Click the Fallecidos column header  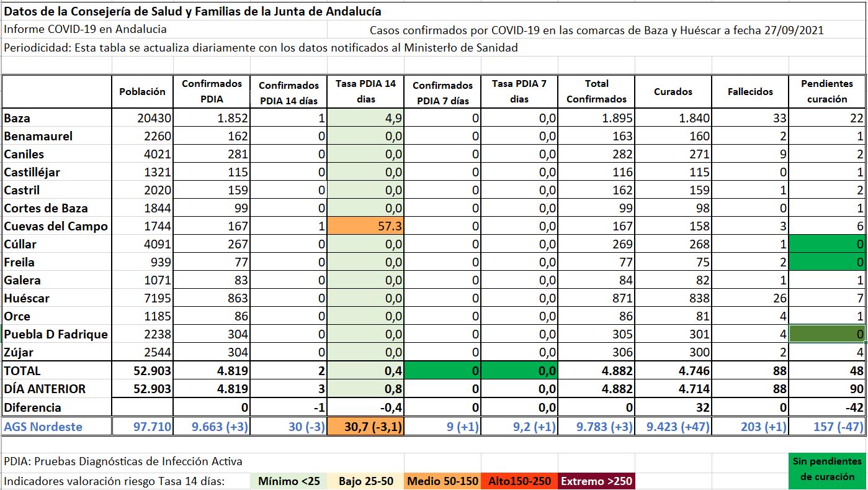pyautogui.click(x=750, y=91)
